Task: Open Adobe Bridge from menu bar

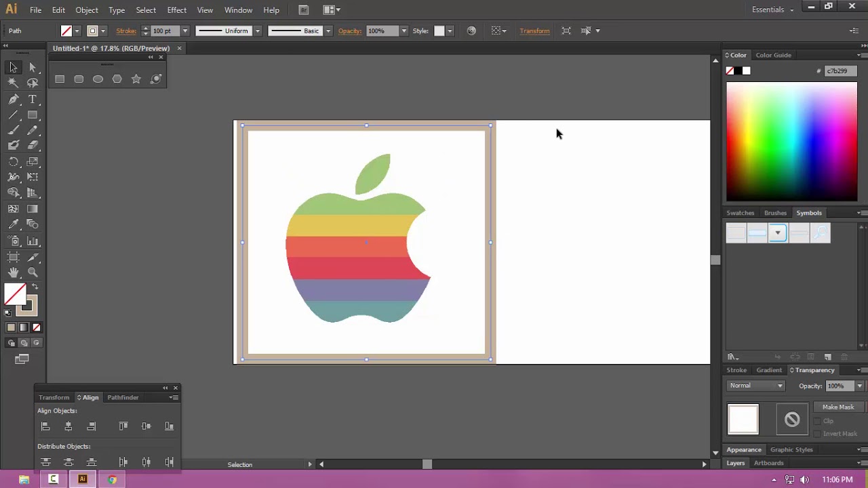Action: (x=304, y=10)
